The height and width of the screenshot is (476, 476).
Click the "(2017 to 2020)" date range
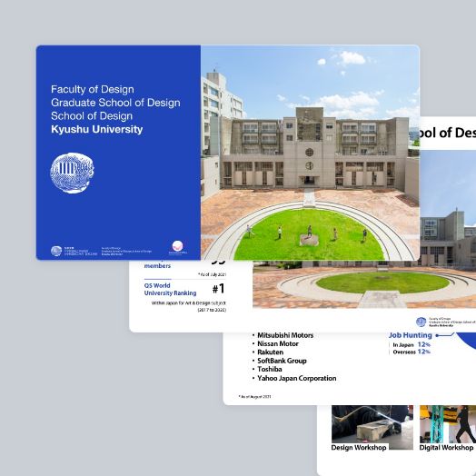212,310
